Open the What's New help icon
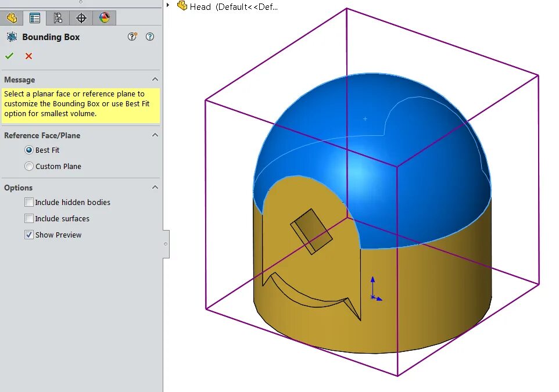The image size is (559, 392). tap(132, 37)
